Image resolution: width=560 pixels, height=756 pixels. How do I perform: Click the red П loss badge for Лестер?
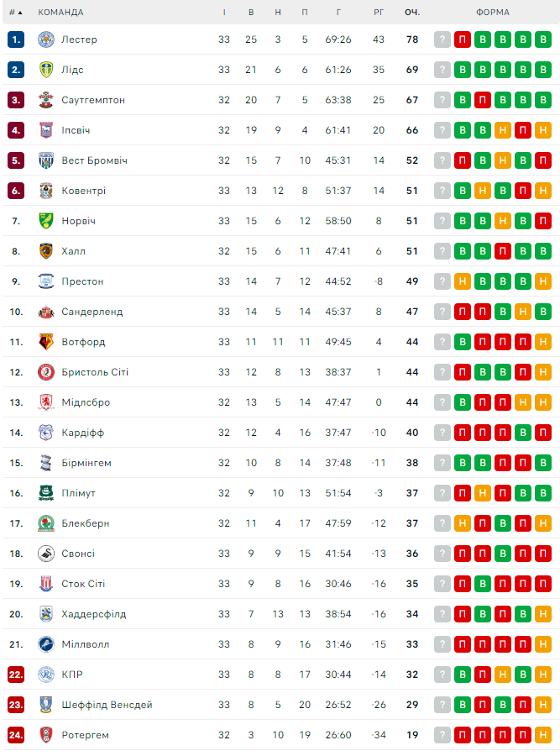pos(463,39)
